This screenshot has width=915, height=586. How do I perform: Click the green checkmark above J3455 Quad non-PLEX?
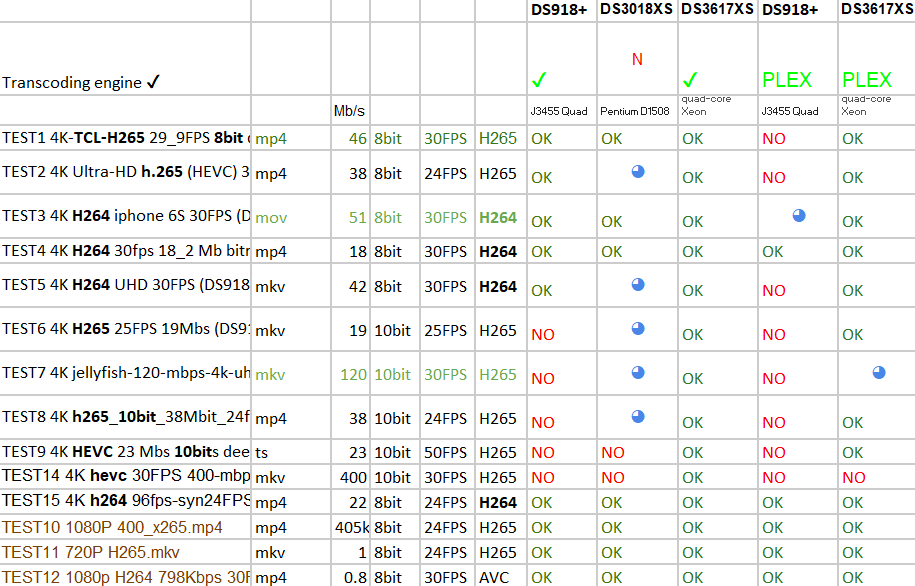coord(539,80)
